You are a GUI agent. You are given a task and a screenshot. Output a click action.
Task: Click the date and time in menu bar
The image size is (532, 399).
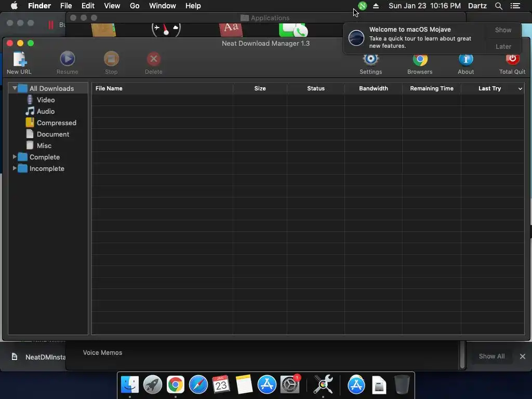[x=425, y=6]
